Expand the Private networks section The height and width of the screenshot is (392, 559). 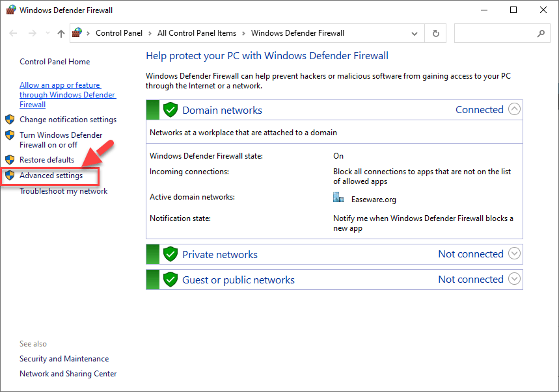pyautogui.click(x=514, y=254)
